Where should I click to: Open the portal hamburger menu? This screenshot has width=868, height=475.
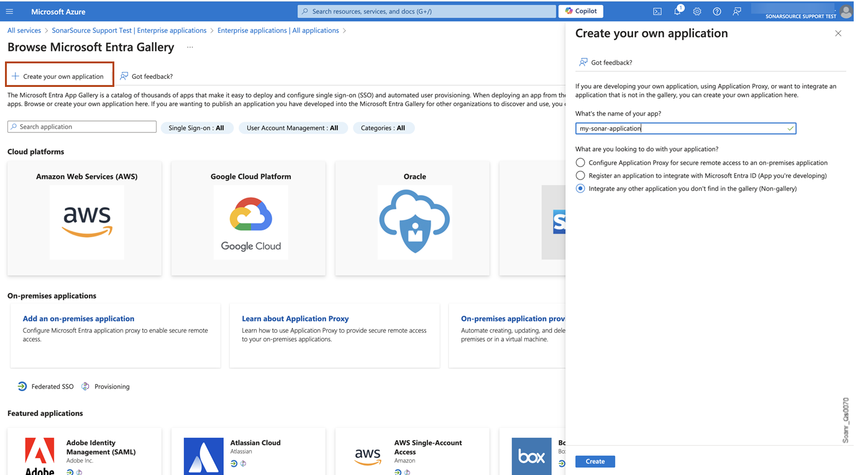9,11
